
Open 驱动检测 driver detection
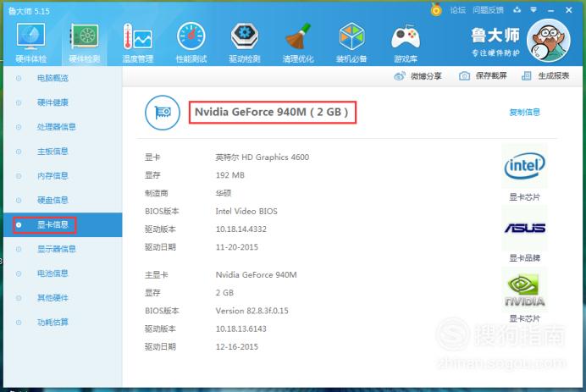[x=245, y=42]
